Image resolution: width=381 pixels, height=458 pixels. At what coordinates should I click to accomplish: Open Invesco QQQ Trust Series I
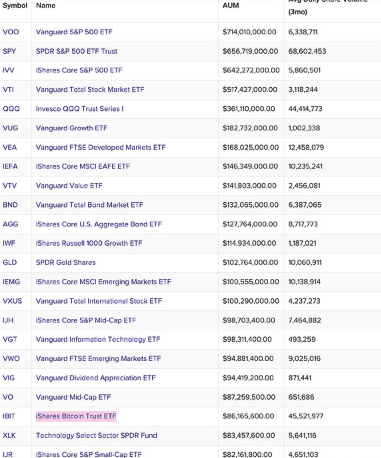[80, 109]
